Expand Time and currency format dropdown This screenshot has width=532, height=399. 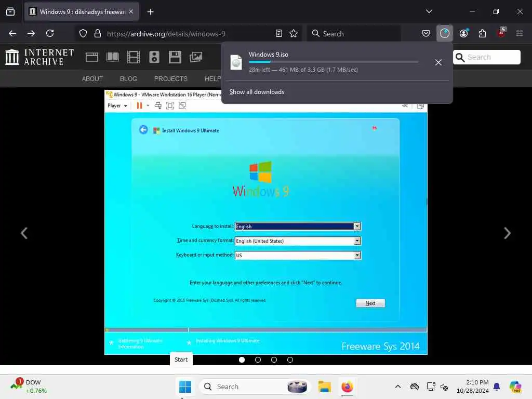click(357, 241)
